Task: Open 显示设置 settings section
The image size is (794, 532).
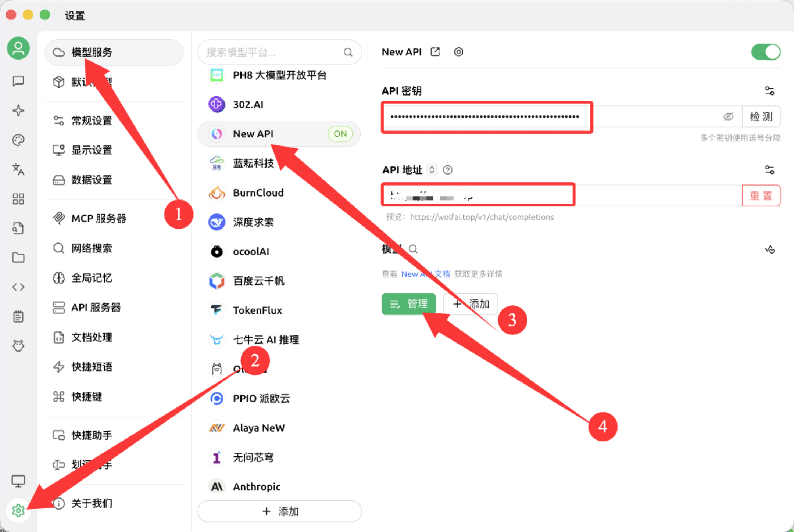Action: (114, 150)
